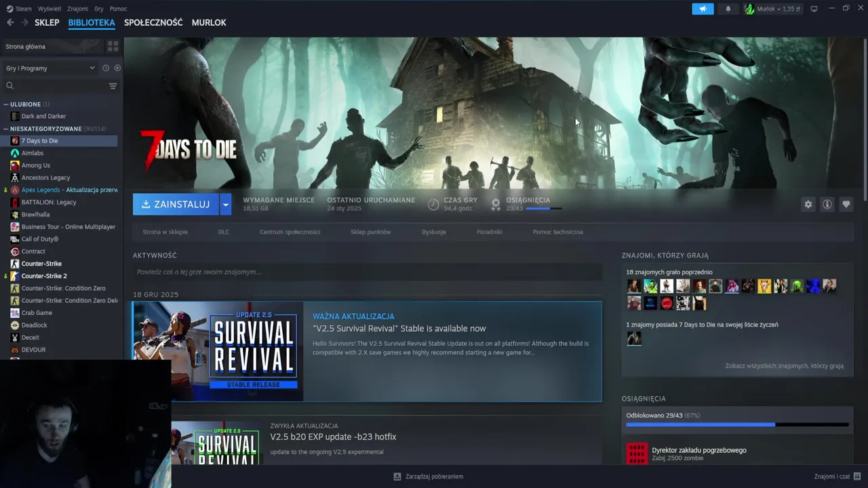Open the Wyświetl menu

(x=49, y=9)
